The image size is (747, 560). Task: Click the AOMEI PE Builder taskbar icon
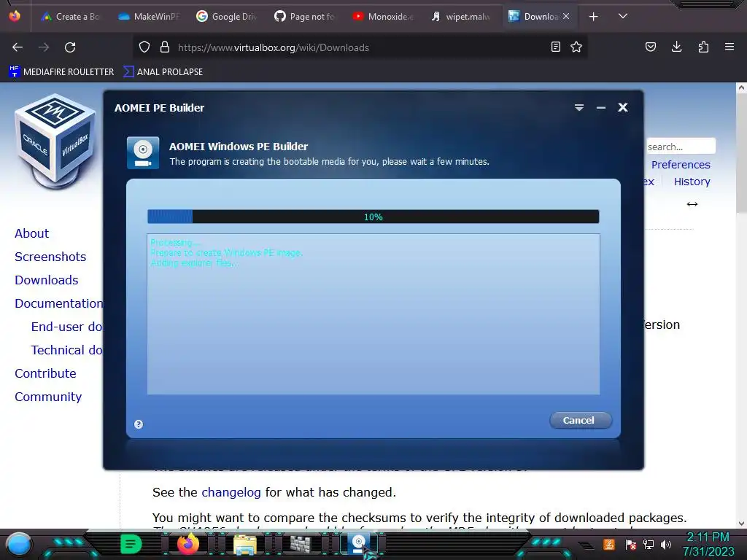point(359,544)
